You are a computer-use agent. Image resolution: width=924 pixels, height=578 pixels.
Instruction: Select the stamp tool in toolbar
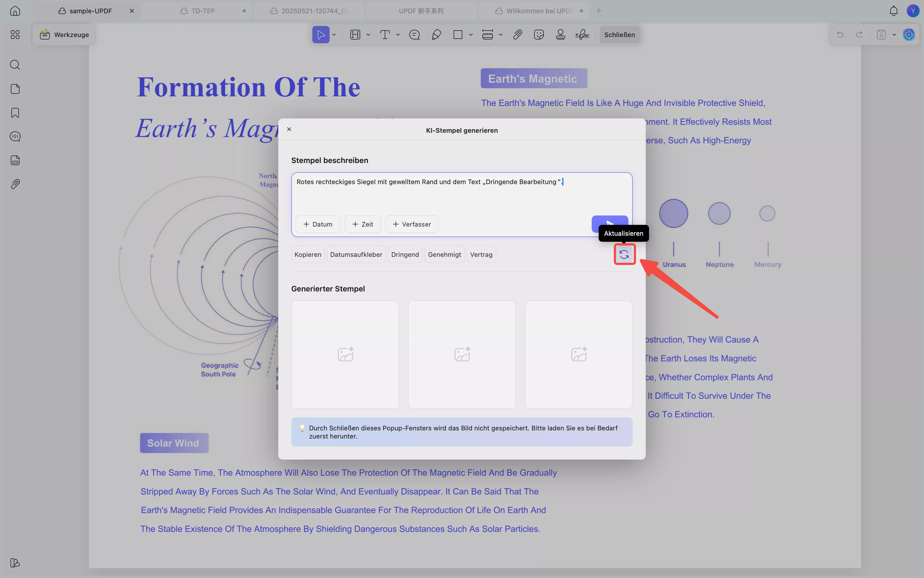click(560, 35)
